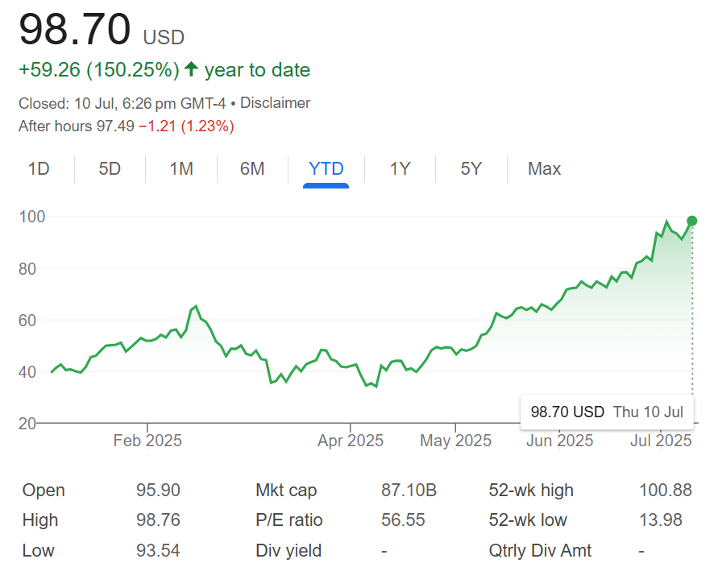Click the active YTD tab

point(326,168)
